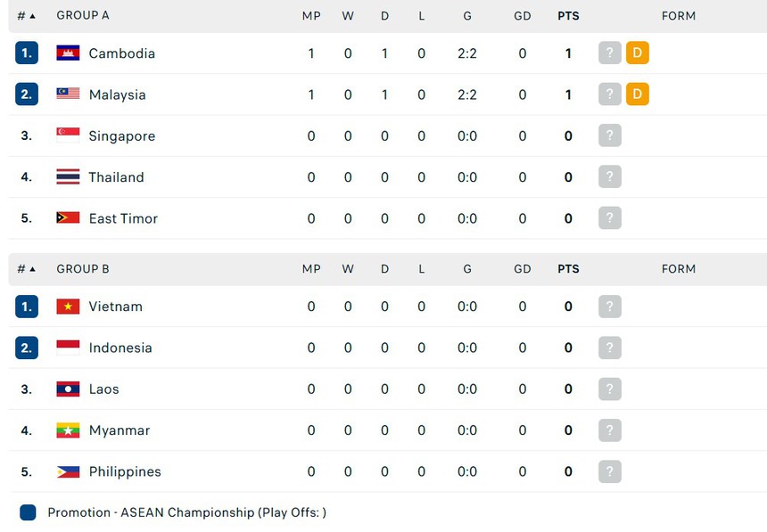767x532 pixels.
Task: Click the Philippines flag icon
Action: coord(68,471)
